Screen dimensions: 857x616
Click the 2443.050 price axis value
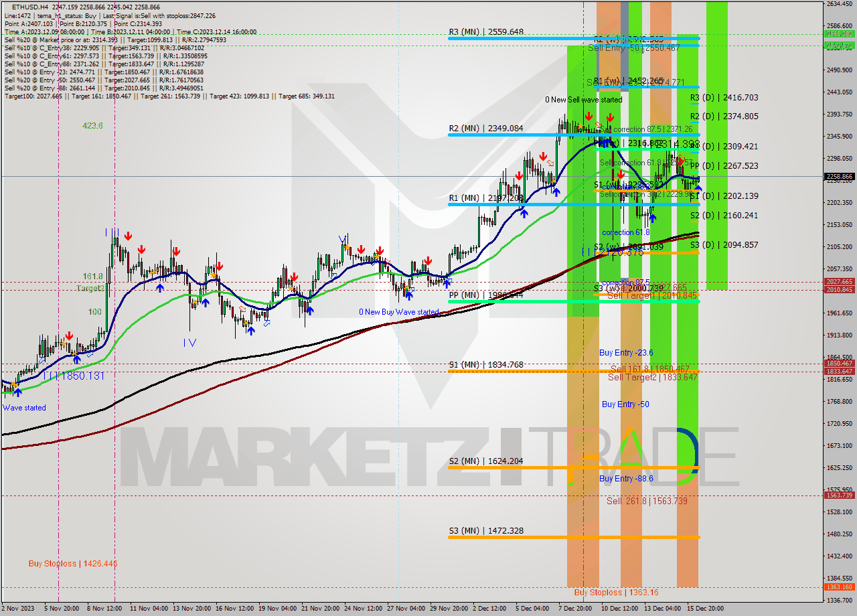click(x=839, y=92)
